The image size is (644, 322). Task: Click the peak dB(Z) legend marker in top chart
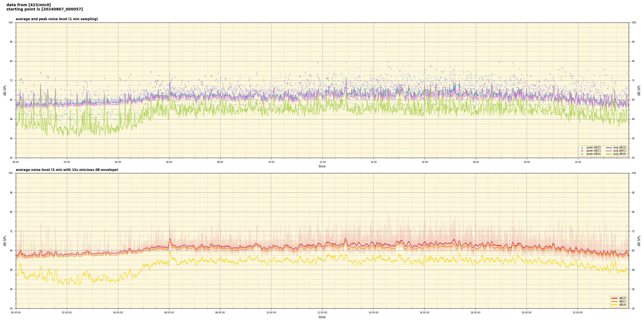(x=582, y=148)
